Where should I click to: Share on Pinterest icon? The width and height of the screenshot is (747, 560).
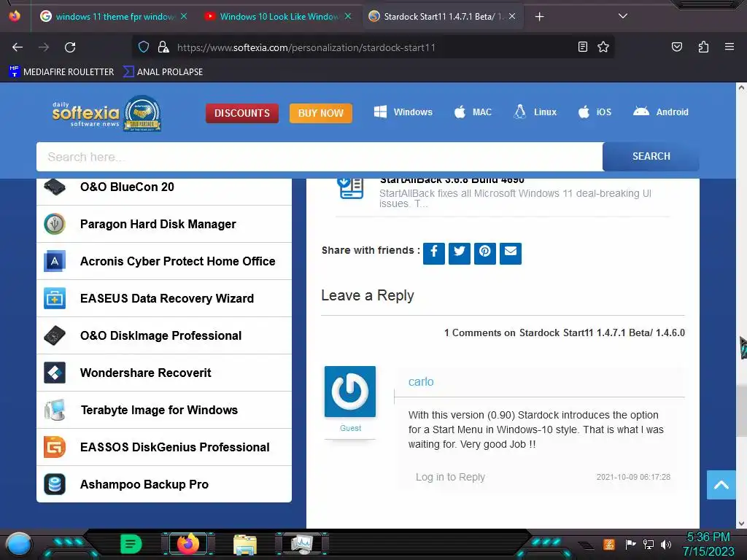pos(485,253)
